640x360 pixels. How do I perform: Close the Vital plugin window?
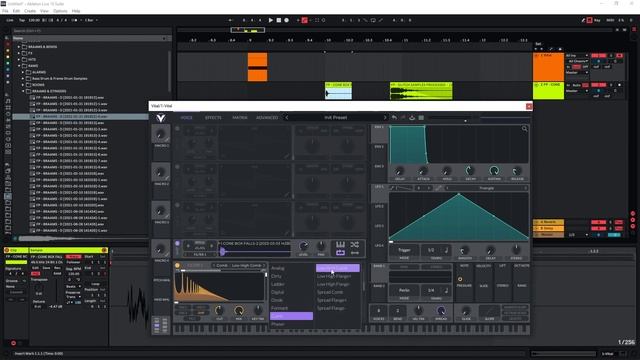tap(529, 106)
